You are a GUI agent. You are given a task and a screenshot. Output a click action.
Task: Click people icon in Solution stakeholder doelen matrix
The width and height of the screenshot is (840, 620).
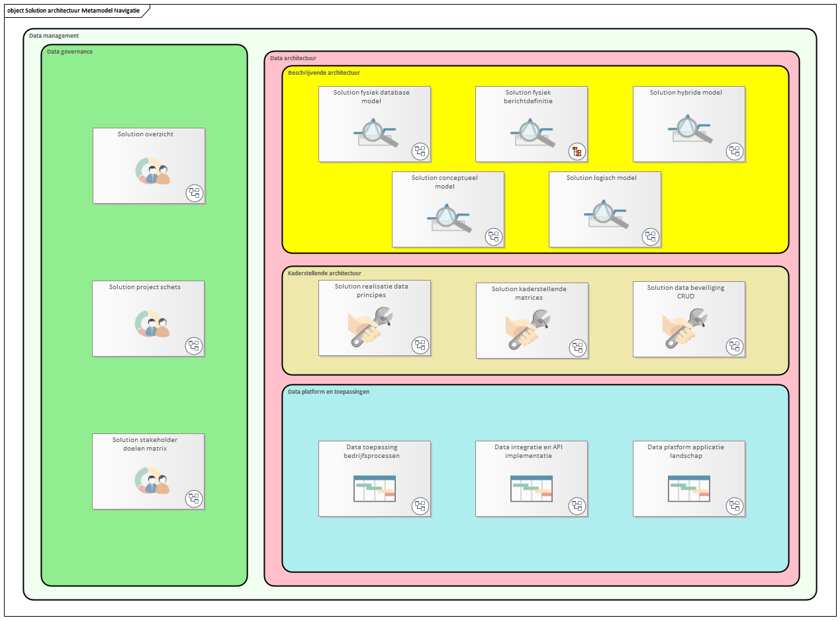tap(153, 480)
